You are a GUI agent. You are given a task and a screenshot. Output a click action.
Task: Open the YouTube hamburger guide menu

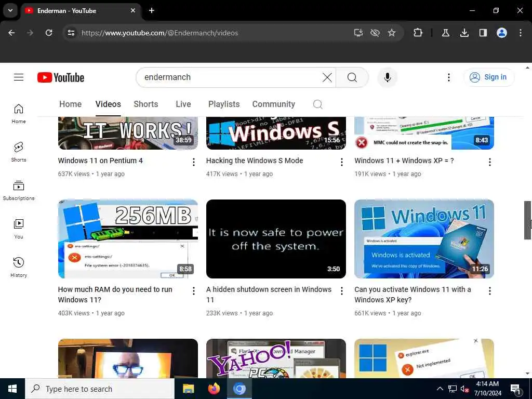19,77
